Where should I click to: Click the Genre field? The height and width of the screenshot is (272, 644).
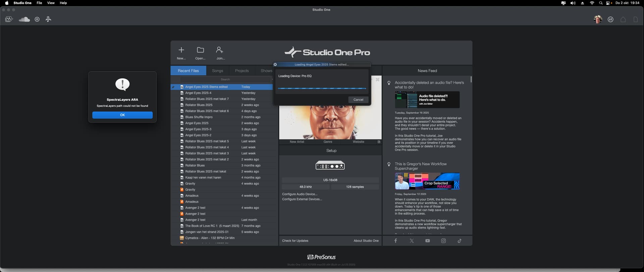[328, 142]
